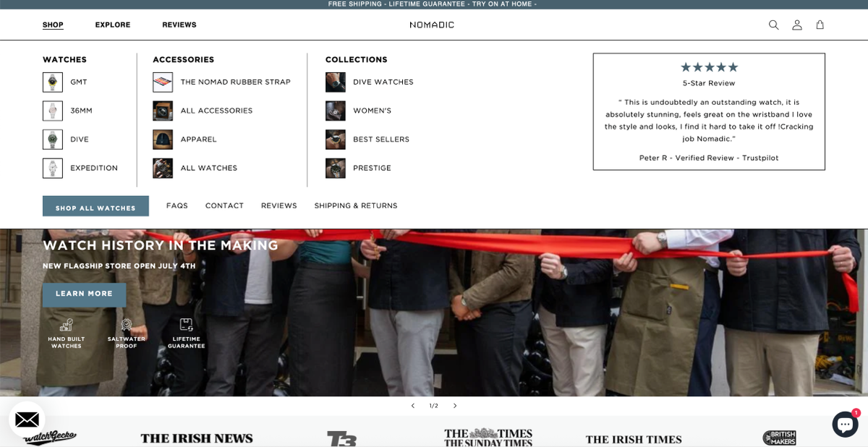Viewport: 868px width, 447px height.
Task: Select the Dive watch thumbnail
Action: click(x=53, y=140)
